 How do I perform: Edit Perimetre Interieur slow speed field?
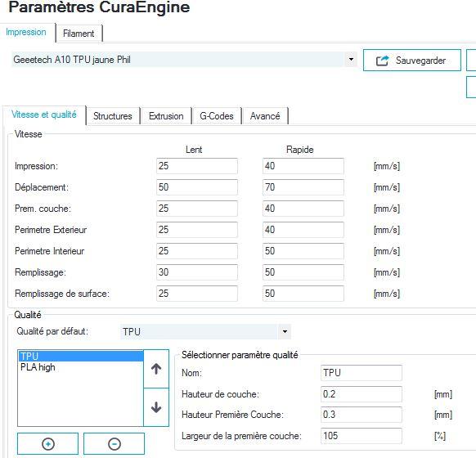click(197, 251)
